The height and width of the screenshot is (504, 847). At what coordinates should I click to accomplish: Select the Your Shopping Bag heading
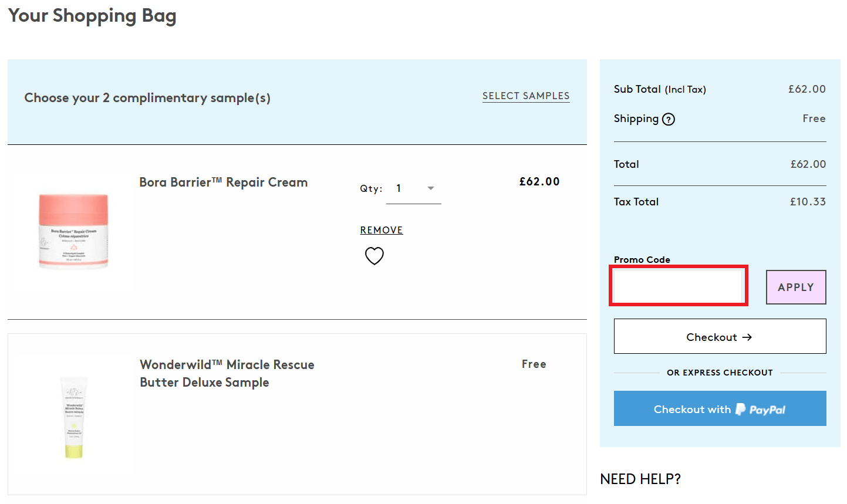click(x=92, y=16)
